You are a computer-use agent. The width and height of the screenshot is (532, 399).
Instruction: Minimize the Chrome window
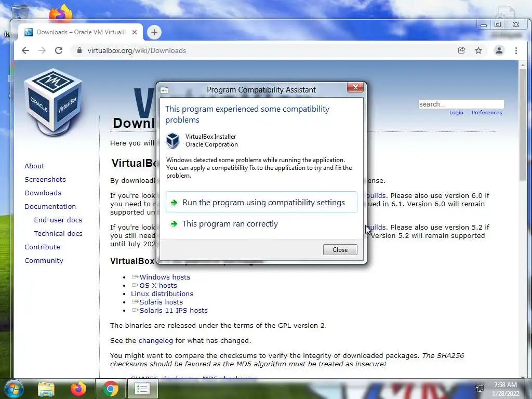click(484, 25)
